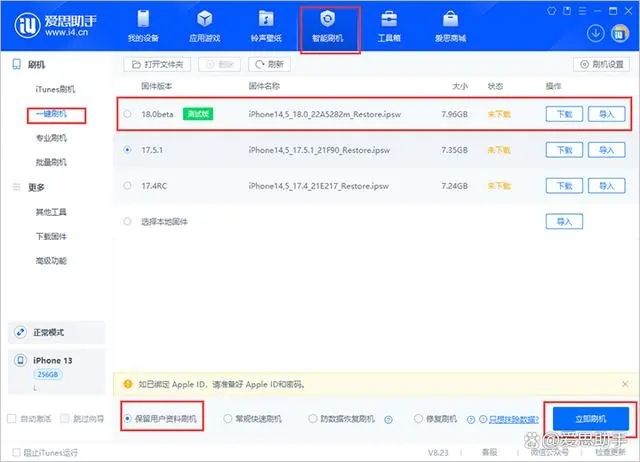640x462 pixels.
Task: Click the green 测试版 badge
Action: pos(198,114)
